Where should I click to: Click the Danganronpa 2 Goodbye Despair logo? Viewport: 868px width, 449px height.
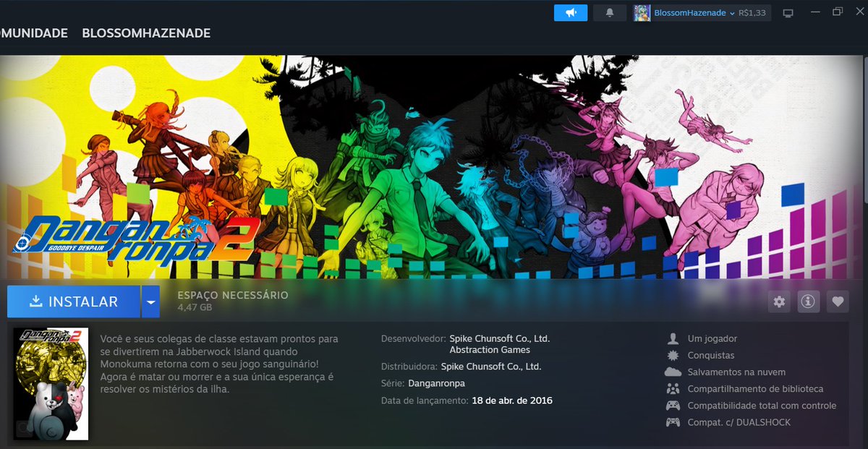click(x=135, y=239)
